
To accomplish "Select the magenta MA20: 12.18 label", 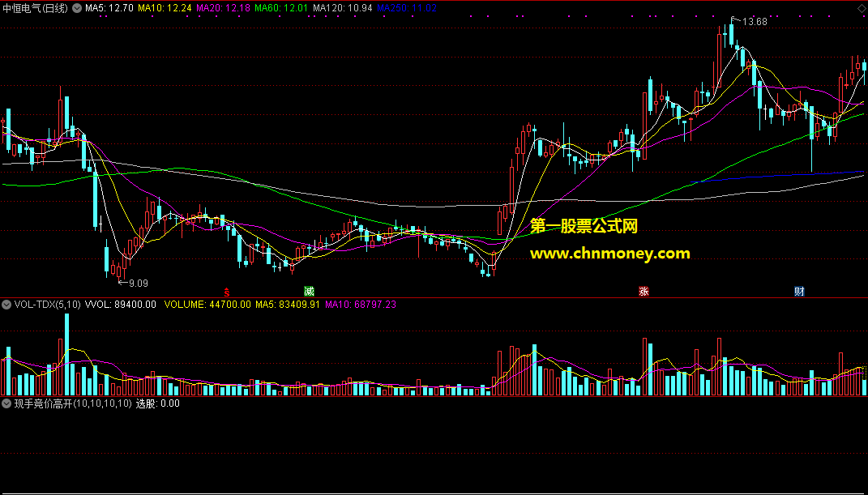I will (x=223, y=8).
